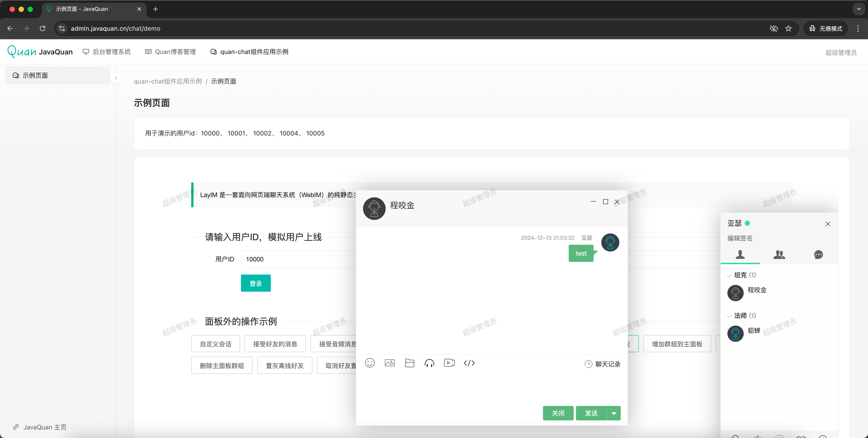
Task: Open chat history via 聊天记录
Action: point(603,364)
